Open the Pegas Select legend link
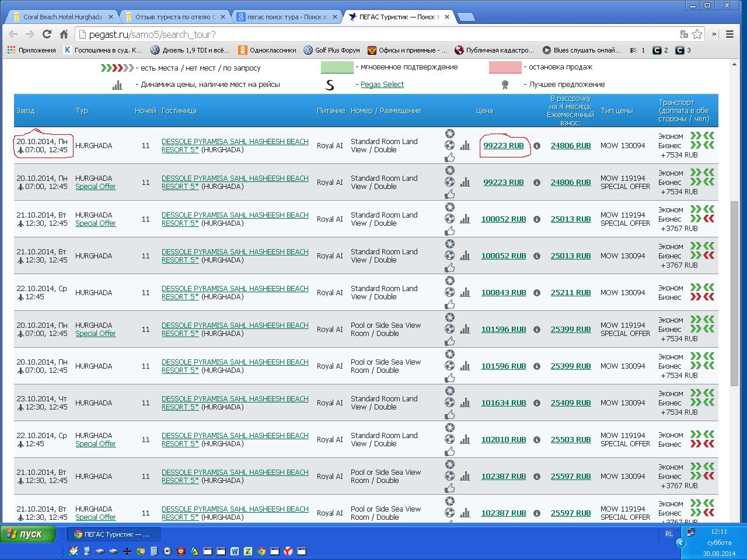The image size is (747, 560). click(382, 85)
